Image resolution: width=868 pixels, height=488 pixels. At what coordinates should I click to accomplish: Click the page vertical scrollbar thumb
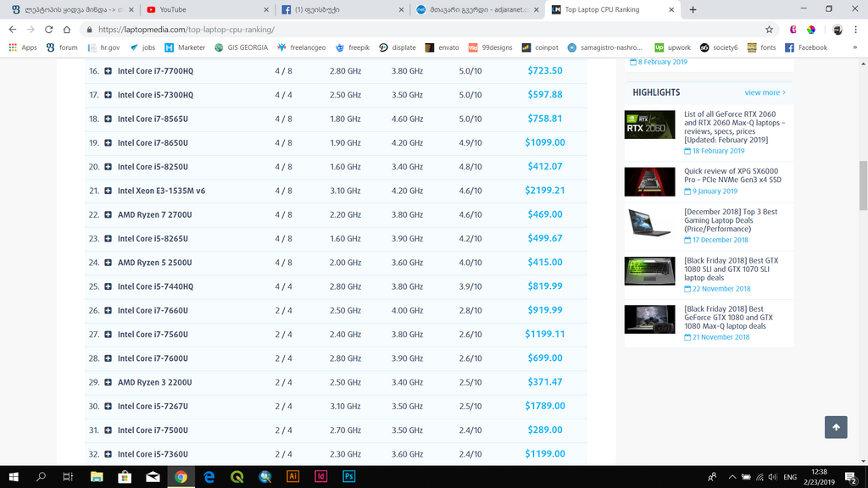point(863,186)
